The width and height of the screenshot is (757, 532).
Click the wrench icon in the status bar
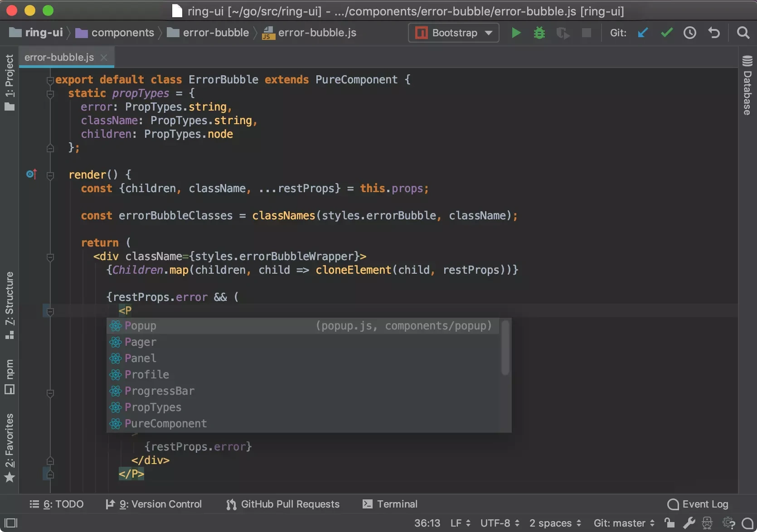tap(689, 523)
